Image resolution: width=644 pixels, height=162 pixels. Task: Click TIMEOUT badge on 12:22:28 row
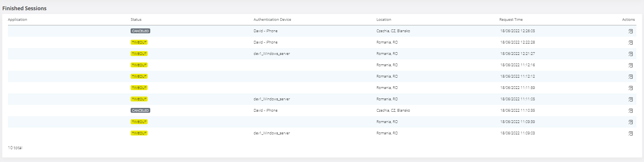pos(139,42)
